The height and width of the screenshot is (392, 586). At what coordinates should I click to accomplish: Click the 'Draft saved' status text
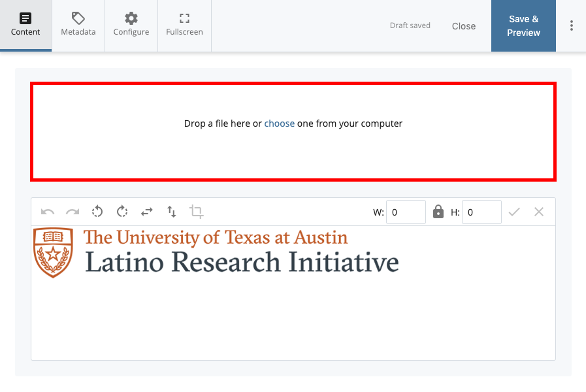coord(410,25)
